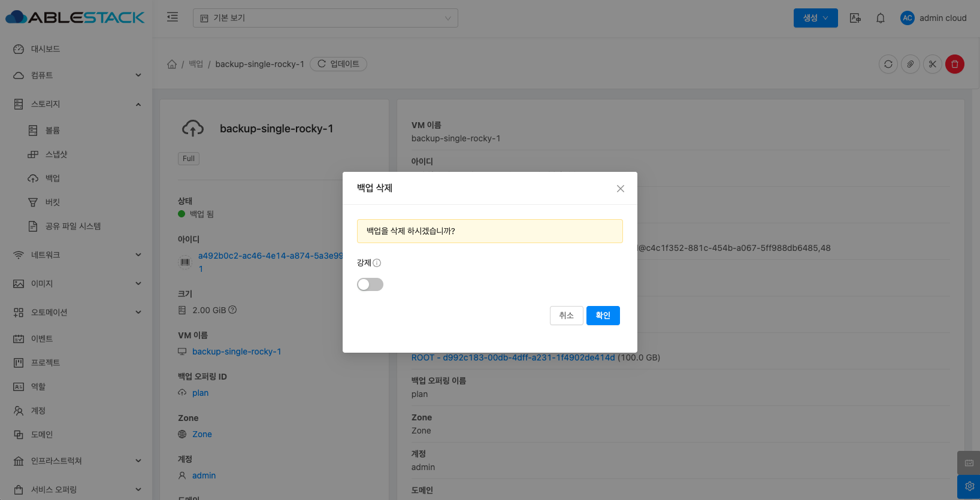Select 스냅샷 in the sidebar

tap(56, 154)
